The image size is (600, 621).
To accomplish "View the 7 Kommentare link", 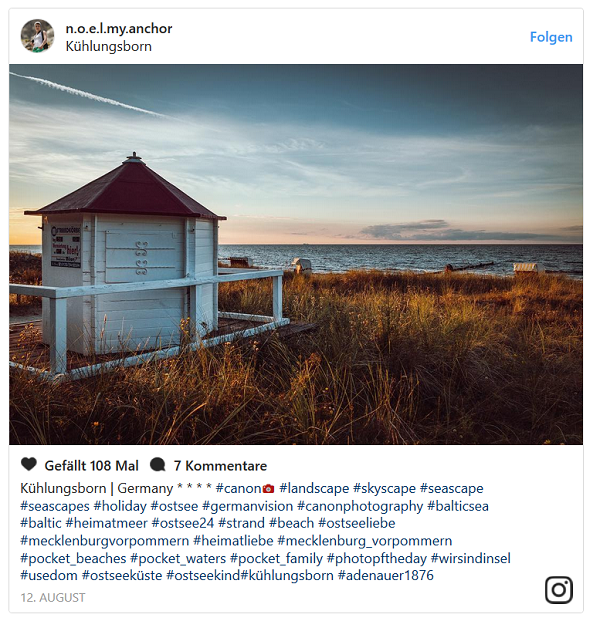I will pos(220,466).
